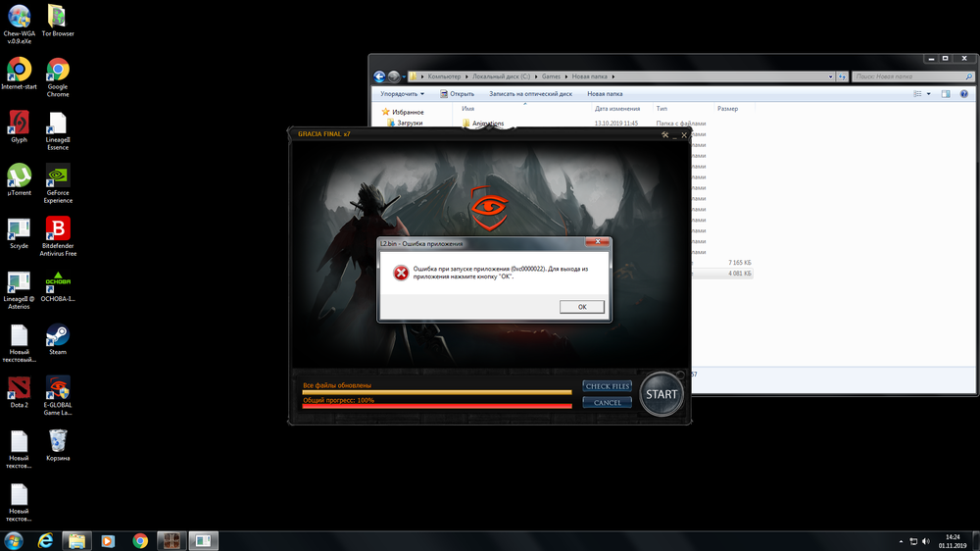980x551 pixels.
Task: Expand the Упорядочить dropdown menu
Action: (x=402, y=94)
